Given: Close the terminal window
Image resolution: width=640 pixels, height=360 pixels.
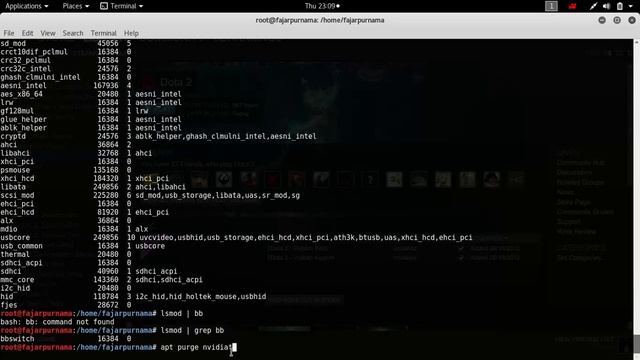Looking at the screenshot, I should [x=632, y=20].
